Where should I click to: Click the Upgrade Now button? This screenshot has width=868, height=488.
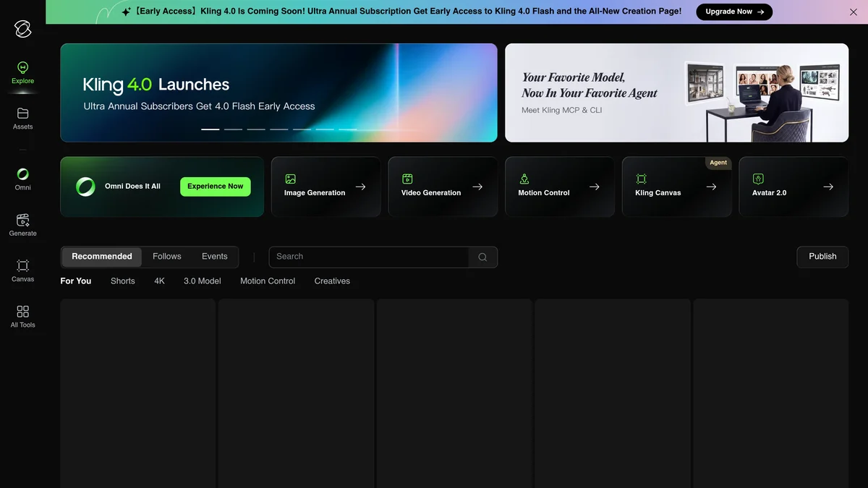(x=734, y=12)
